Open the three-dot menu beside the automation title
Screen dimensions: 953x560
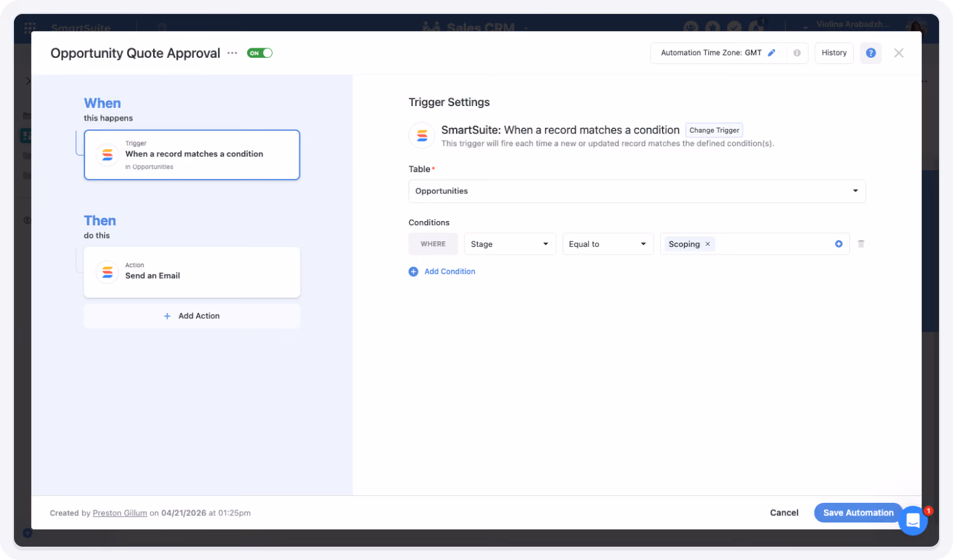233,53
